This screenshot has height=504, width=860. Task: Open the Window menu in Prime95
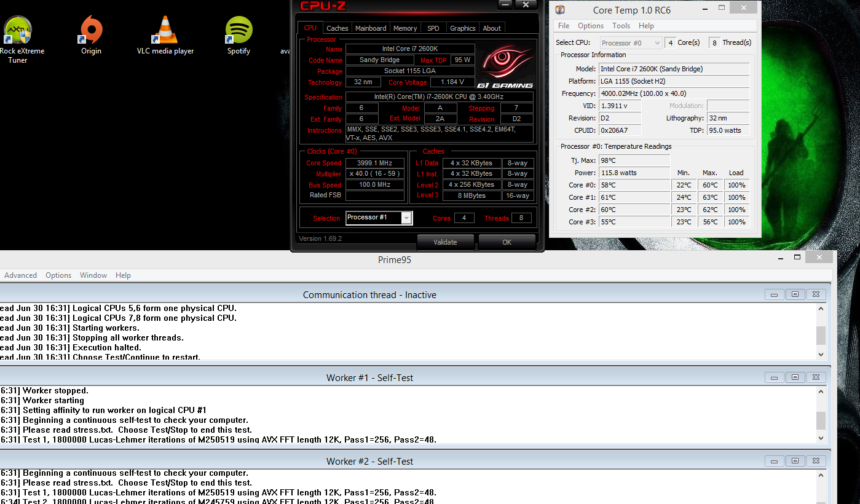pos(93,275)
